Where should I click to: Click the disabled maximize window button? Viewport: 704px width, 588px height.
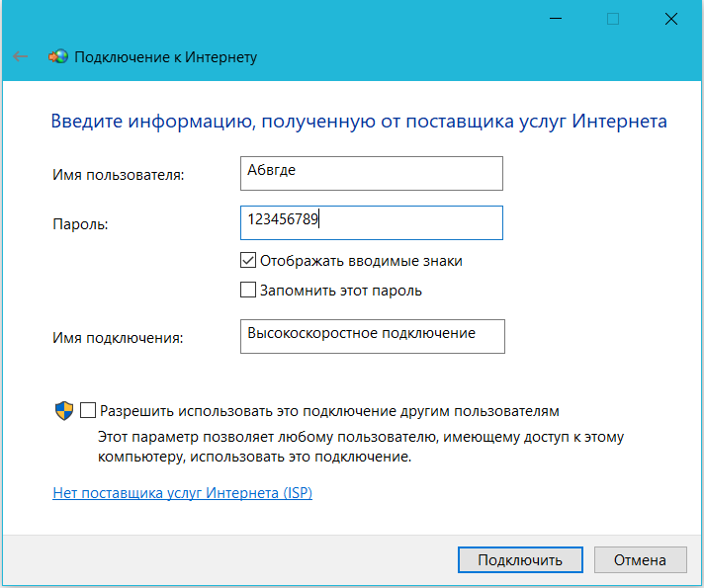click(613, 19)
